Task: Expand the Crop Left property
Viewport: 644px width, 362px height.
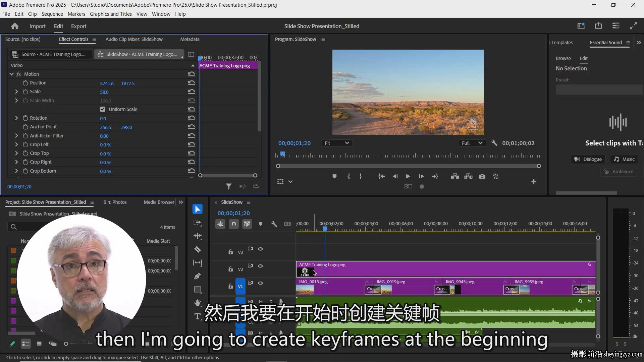Action: (16, 144)
